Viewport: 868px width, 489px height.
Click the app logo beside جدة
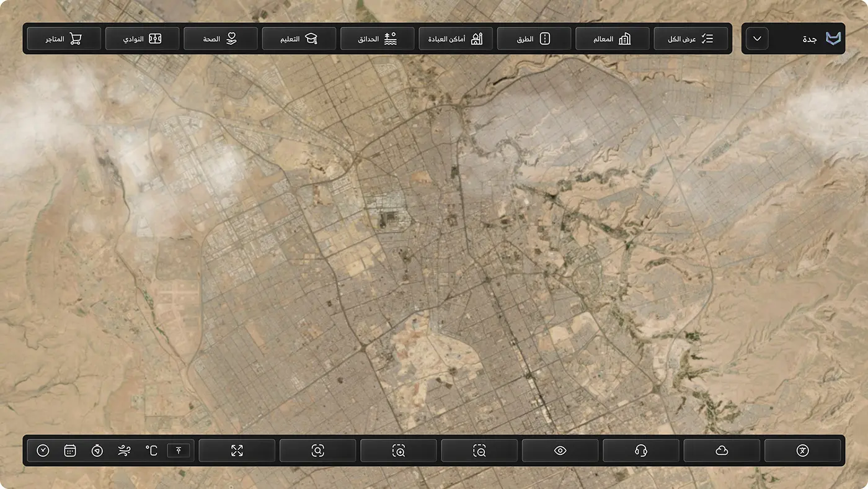[834, 38]
